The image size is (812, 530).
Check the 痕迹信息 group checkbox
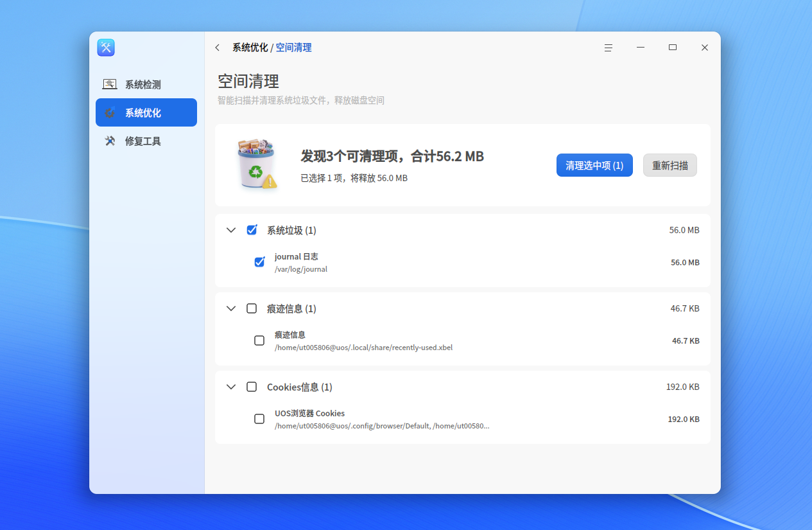(x=252, y=308)
